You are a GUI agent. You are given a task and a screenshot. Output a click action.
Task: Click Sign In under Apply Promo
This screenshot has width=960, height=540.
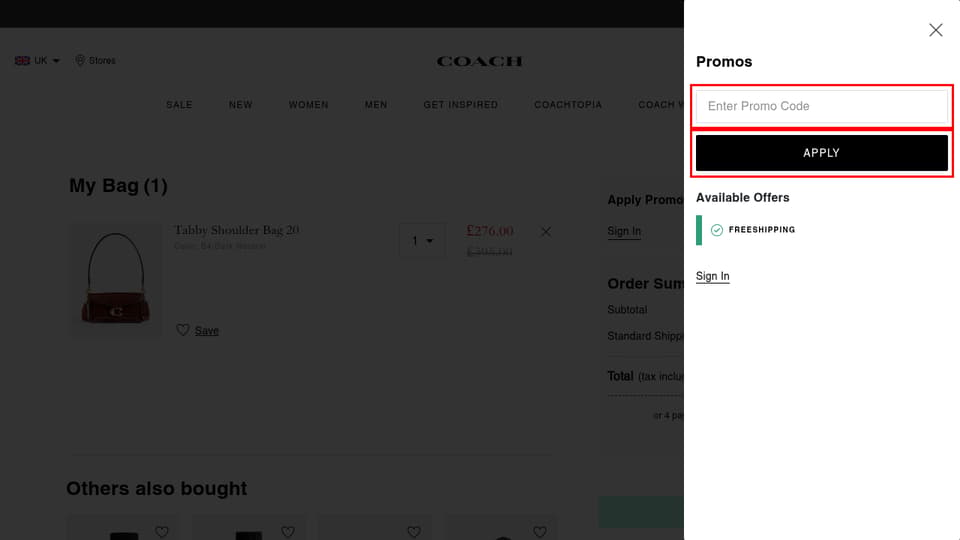click(624, 231)
